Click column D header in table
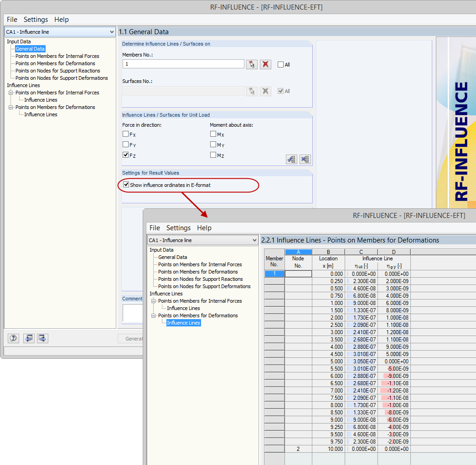This screenshot has height=465, width=476. [x=394, y=252]
